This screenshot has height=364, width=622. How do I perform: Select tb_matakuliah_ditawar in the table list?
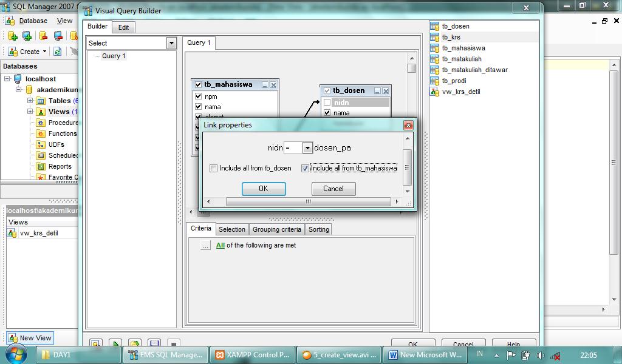(x=474, y=70)
